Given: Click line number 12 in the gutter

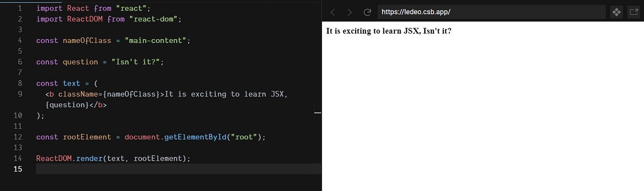Looking at the screenshot, I should 18,137.
